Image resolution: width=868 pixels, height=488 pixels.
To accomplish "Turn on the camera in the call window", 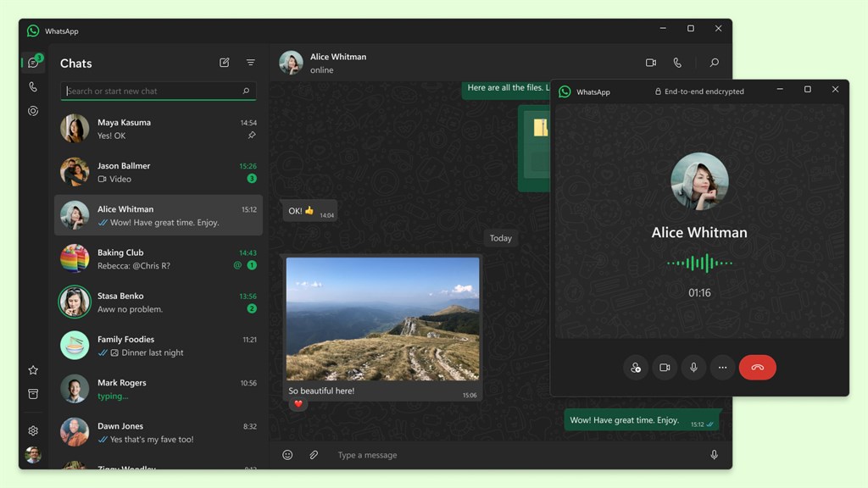I will [665, 368].
